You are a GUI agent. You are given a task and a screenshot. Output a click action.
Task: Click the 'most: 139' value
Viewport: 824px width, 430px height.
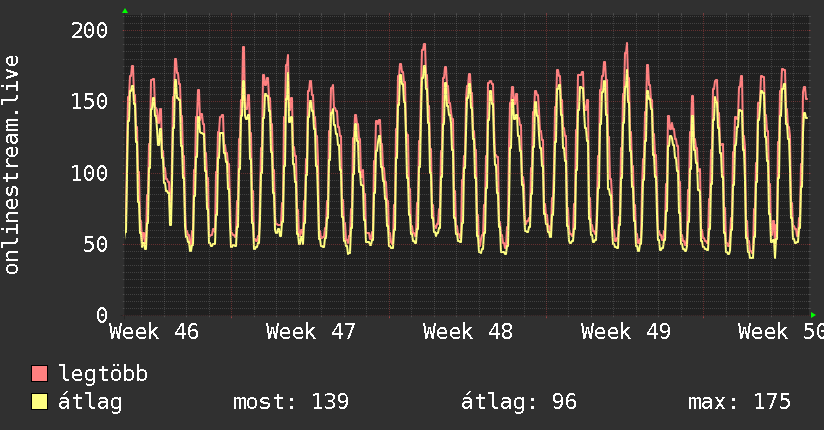pos(291,402)
